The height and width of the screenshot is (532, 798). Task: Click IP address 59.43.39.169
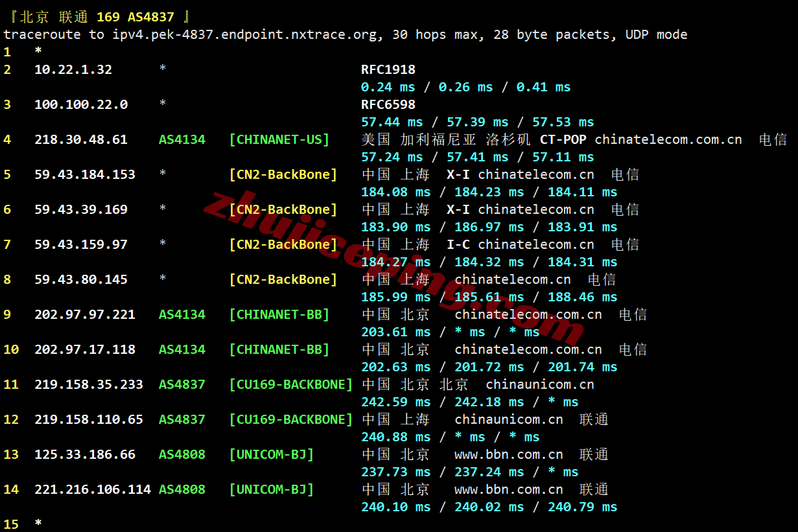[81, 209]
